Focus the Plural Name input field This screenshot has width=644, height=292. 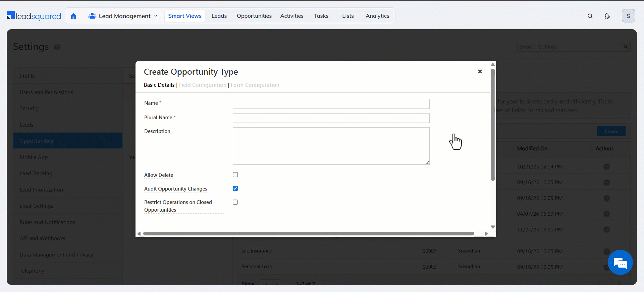[331, 118]
